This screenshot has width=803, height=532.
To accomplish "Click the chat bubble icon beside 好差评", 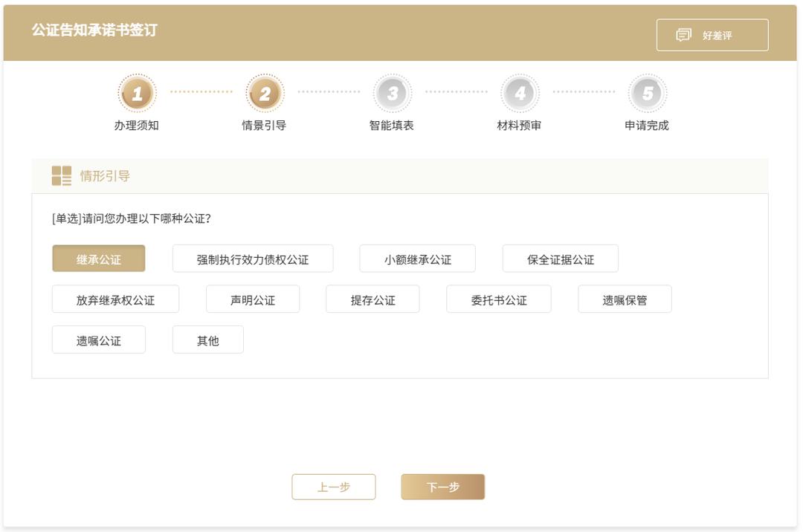I will [683, 36].
